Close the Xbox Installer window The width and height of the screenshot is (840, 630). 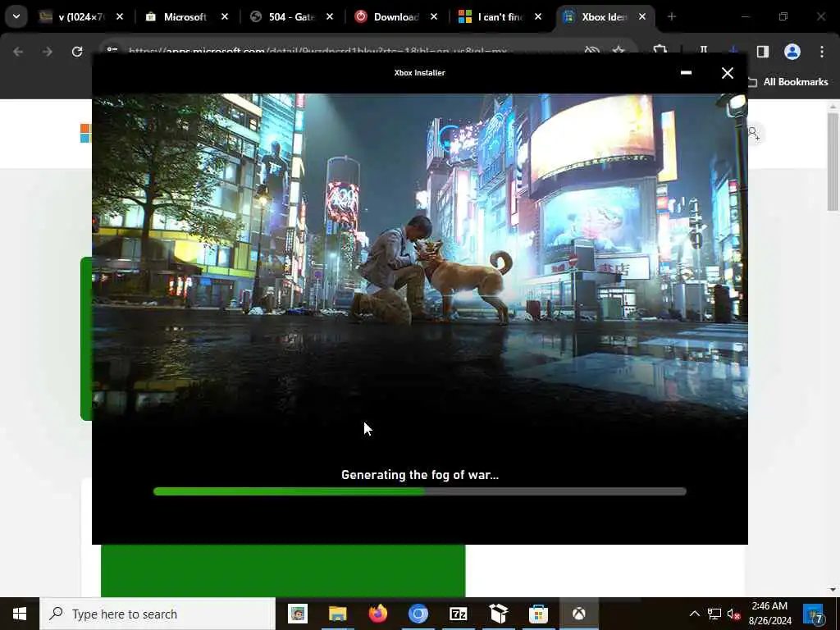click(727, 73)
